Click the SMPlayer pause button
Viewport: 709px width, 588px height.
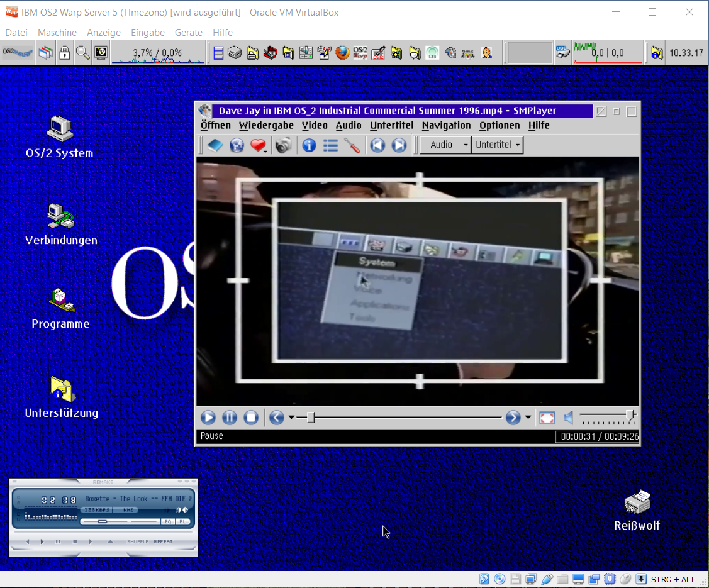point(229,418)
